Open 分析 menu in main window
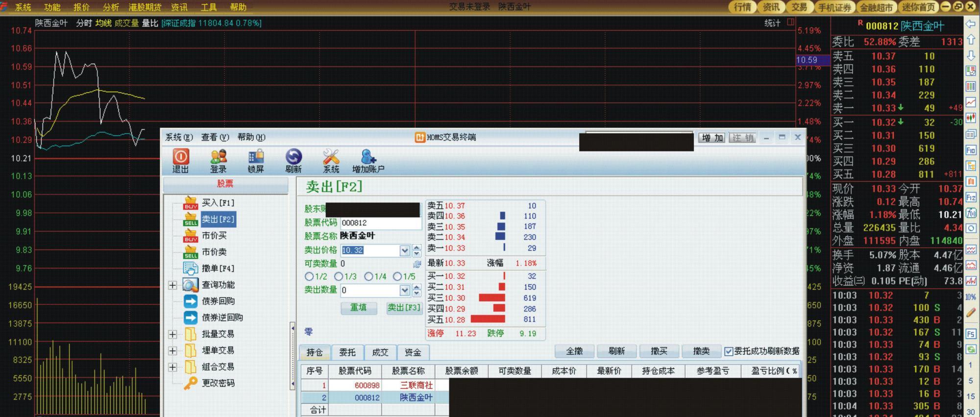Screen dimensions: 980x417 click(111, 7)
